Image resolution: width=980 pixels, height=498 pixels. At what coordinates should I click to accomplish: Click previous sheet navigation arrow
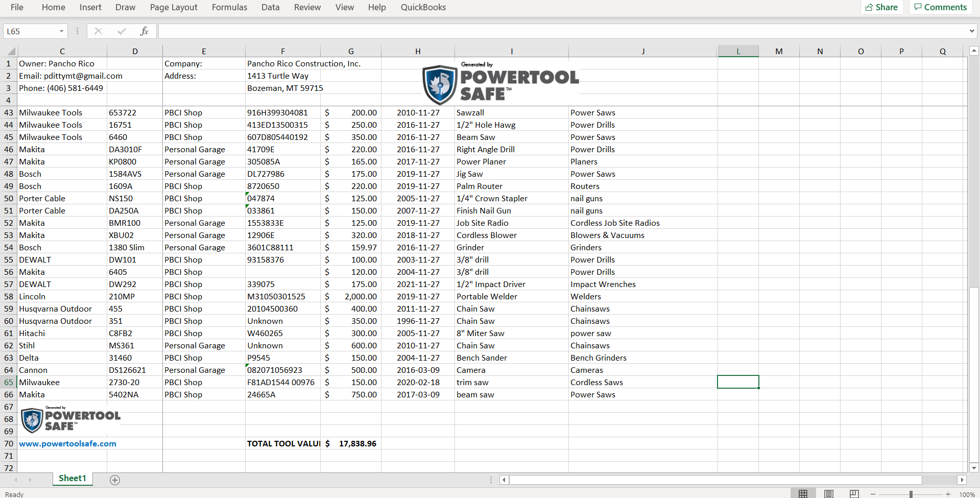tap(16, 480)
